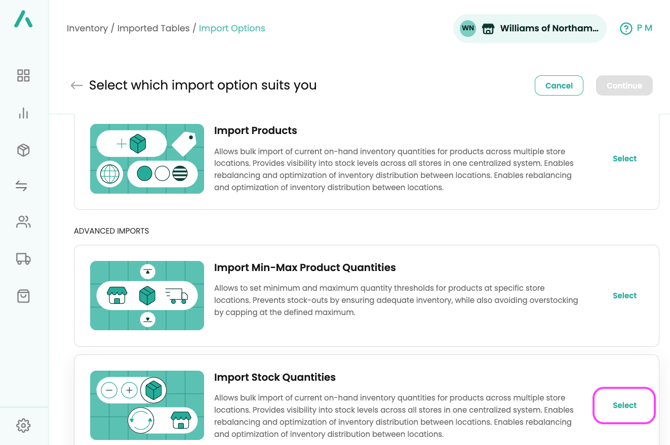Open the Williams of Northam store selector
The width and height of the screenshot is (670, 445).
click(x=530, y=29)
